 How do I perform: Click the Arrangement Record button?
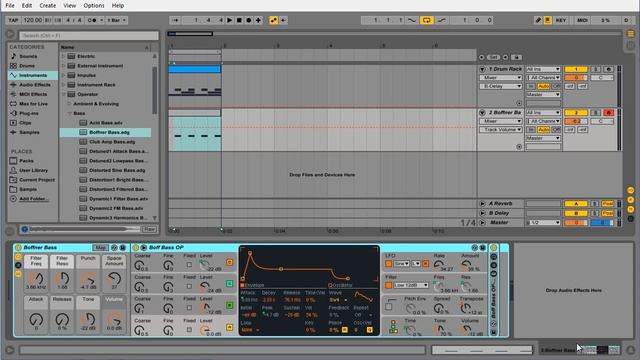(x=249, y=20)
